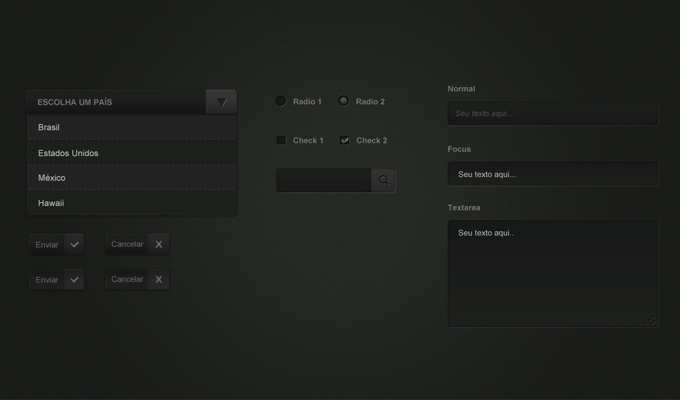This screenshot has width=680, height=400.
Task: Click the magnifying glass search icon
Action: [383, 180]
